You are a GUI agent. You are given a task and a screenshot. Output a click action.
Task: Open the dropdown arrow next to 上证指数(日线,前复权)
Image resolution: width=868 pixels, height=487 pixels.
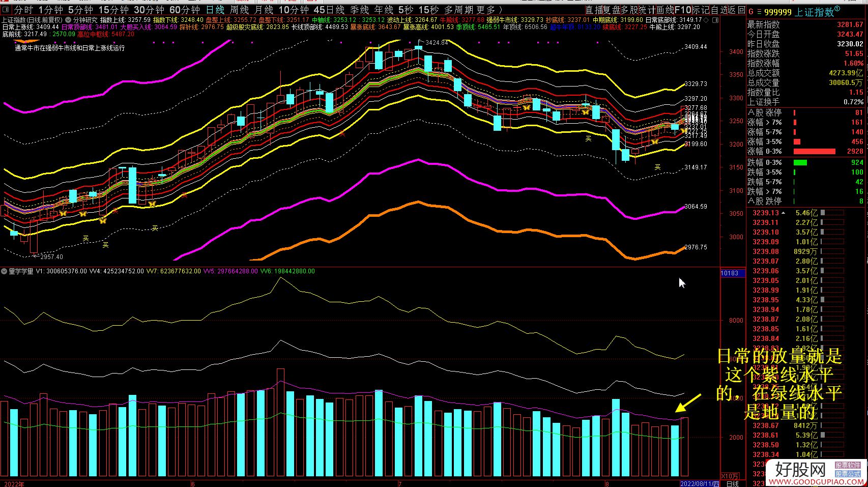(x=68, y=20)
